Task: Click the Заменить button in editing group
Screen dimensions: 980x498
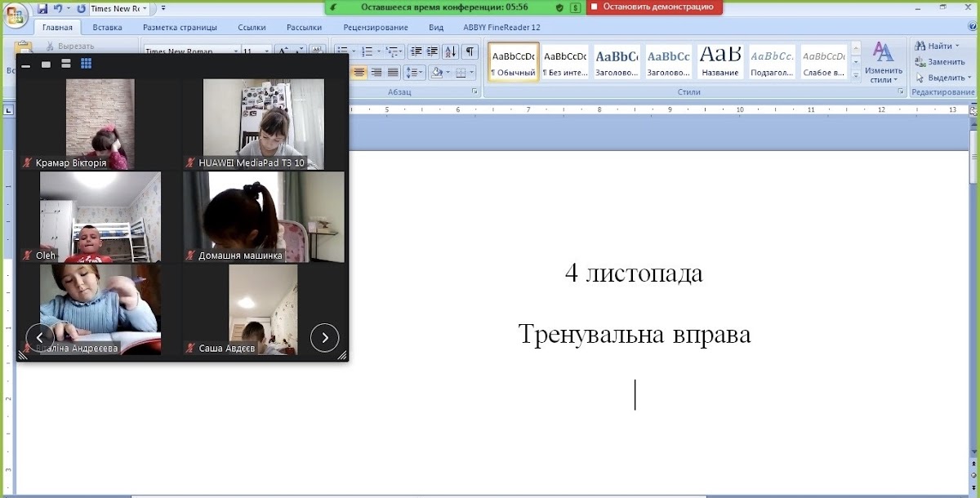Action: pos(945,61)
